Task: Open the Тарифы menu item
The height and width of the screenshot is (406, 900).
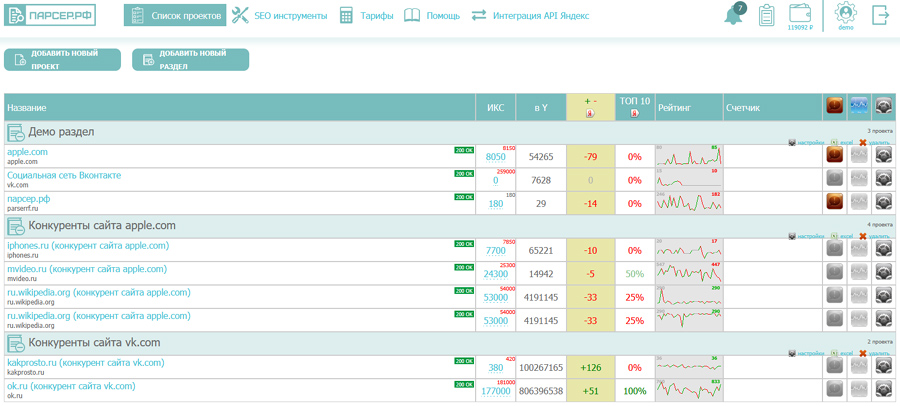Action: (x=366, y=16)
